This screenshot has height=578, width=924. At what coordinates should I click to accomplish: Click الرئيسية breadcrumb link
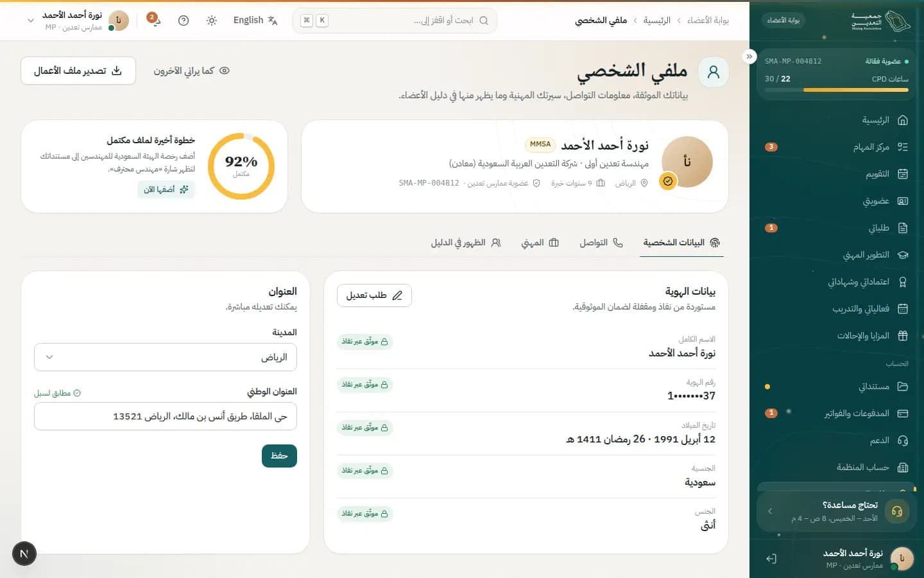click(x=656, y=21)
